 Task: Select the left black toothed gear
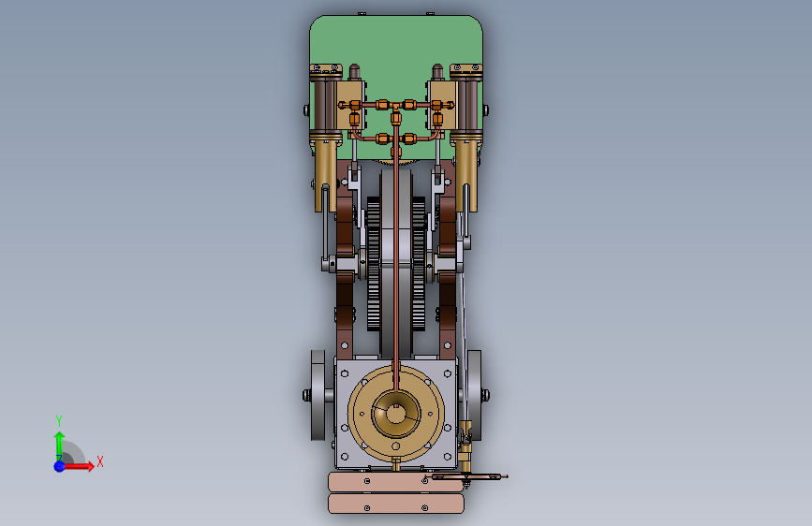374,264
